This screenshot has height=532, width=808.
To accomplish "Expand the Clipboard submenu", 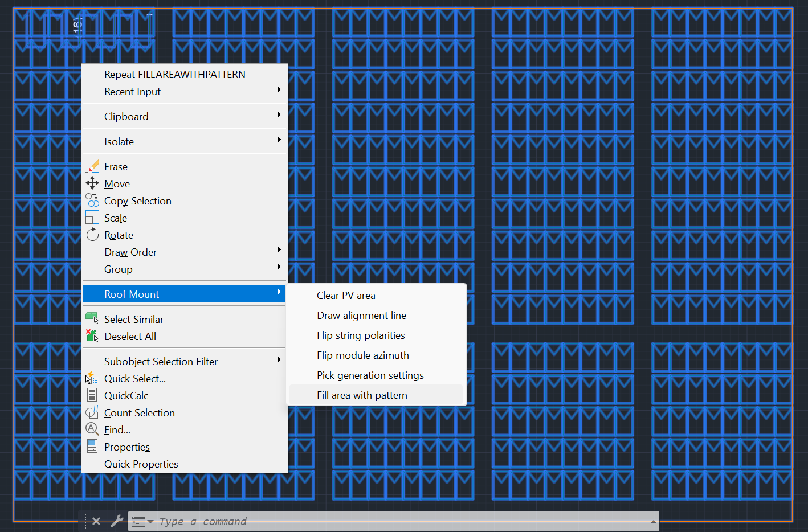I will tap(126, 116).
